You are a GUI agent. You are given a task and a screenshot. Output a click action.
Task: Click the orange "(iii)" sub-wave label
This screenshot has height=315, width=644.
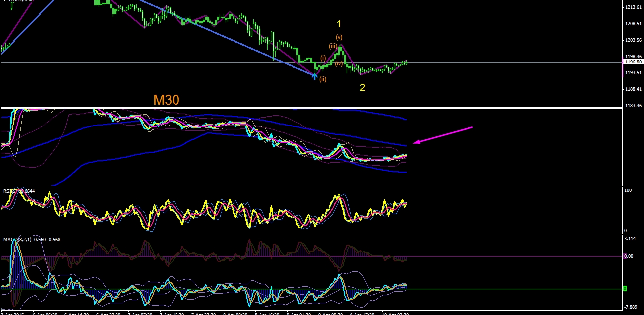(x=333, y=46)
